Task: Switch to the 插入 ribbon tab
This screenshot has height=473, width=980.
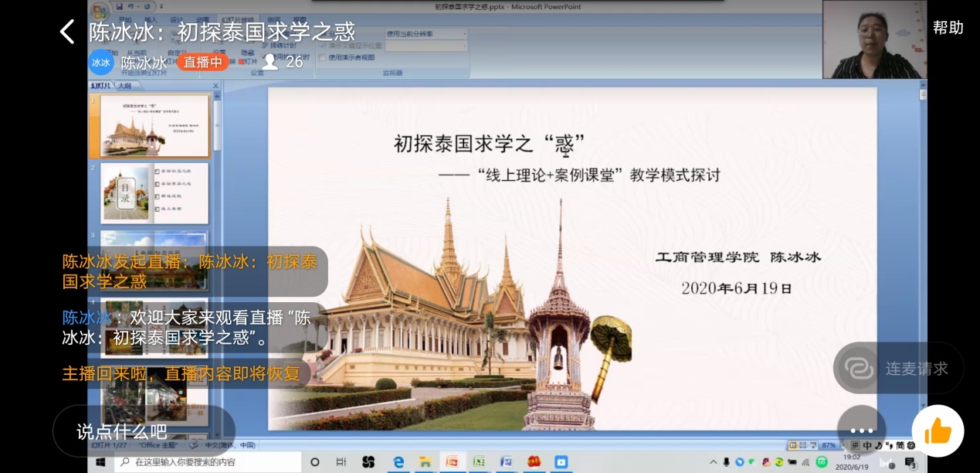Action: pyautogui.click(x=151, y=21)
